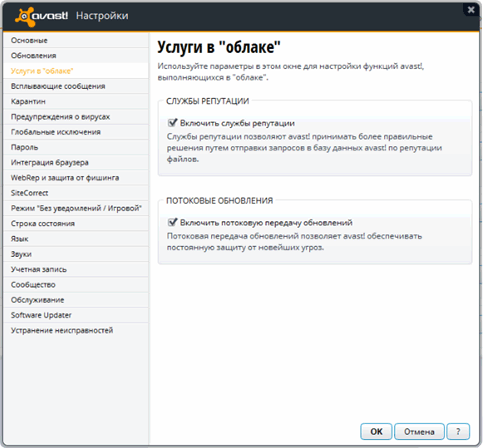The width and height of the screenshot is (483, 448).
Task: Go to Строка состояния section
Action: (76, 224)
